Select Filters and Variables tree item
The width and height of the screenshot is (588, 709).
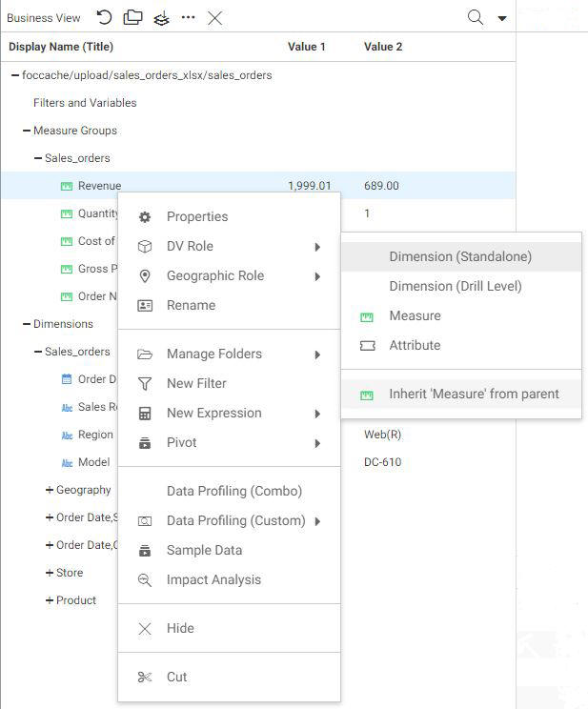pos(85,103)
